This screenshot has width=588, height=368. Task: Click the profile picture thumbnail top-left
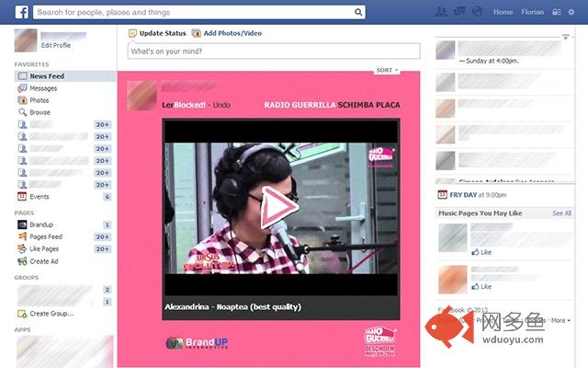click(26, 40)
